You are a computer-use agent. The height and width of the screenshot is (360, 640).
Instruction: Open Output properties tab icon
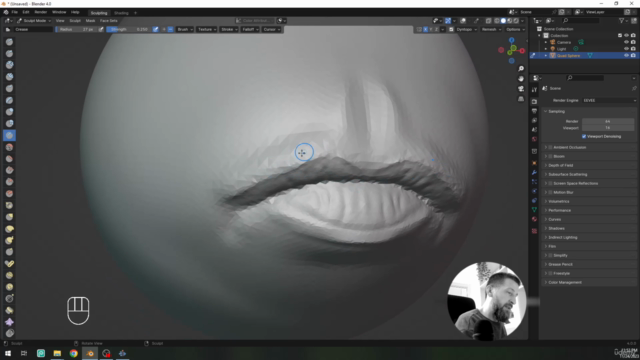coord(534,111)
